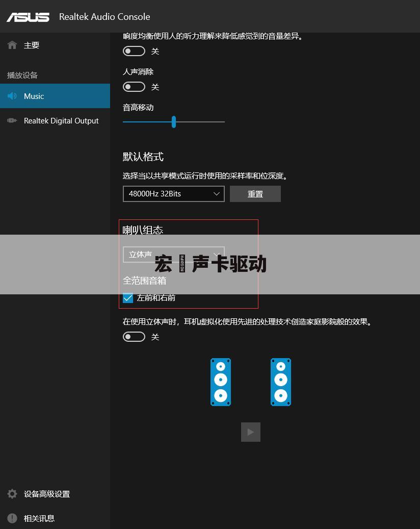The image size is (420, 529).
Task: Open 相关讯息 information page
Action: pos(55,518)
